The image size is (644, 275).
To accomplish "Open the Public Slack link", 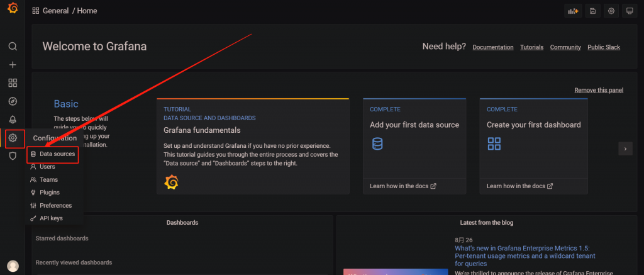I will point(604,47).
